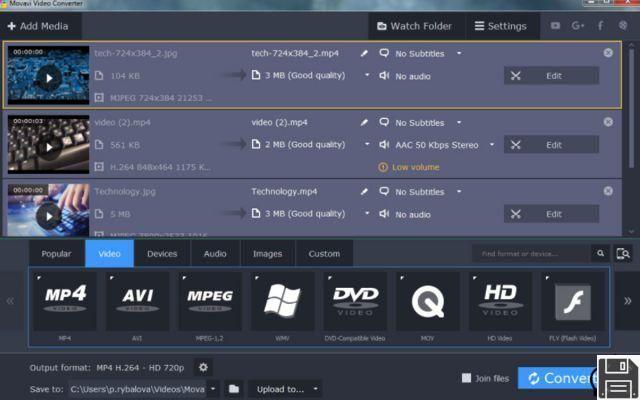Click the Edit button for Technology.mp4
This screenshot has width=640, height=400.
(x=551, y=214)
